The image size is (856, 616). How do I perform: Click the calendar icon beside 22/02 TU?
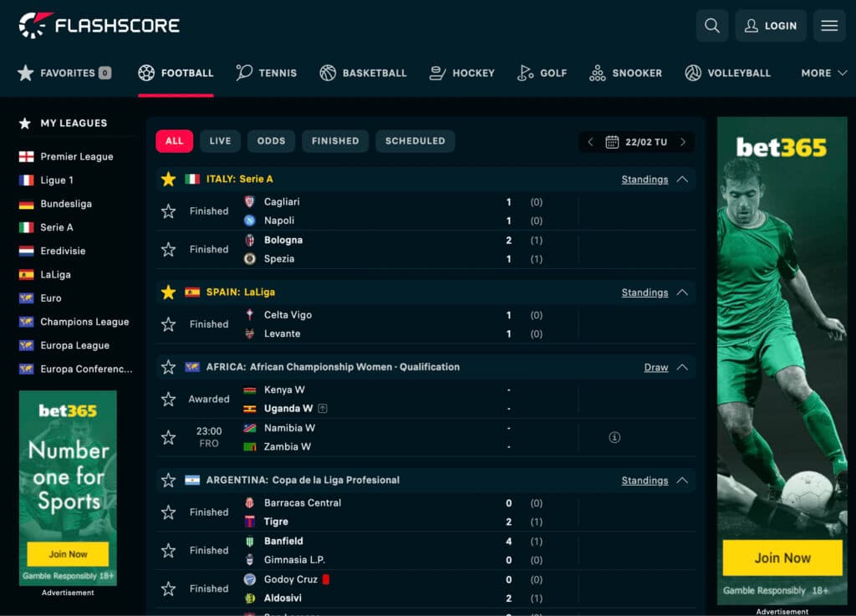(x=612, y=142)
